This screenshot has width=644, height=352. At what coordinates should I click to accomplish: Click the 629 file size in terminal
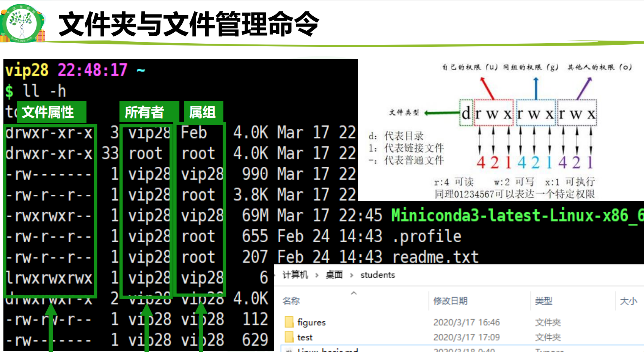(x=255, y=340)
